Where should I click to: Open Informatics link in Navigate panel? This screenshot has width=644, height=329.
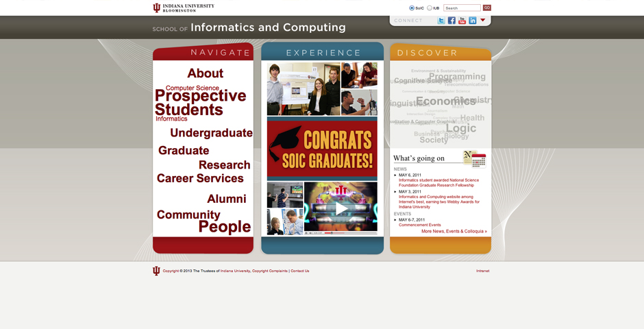171,119
